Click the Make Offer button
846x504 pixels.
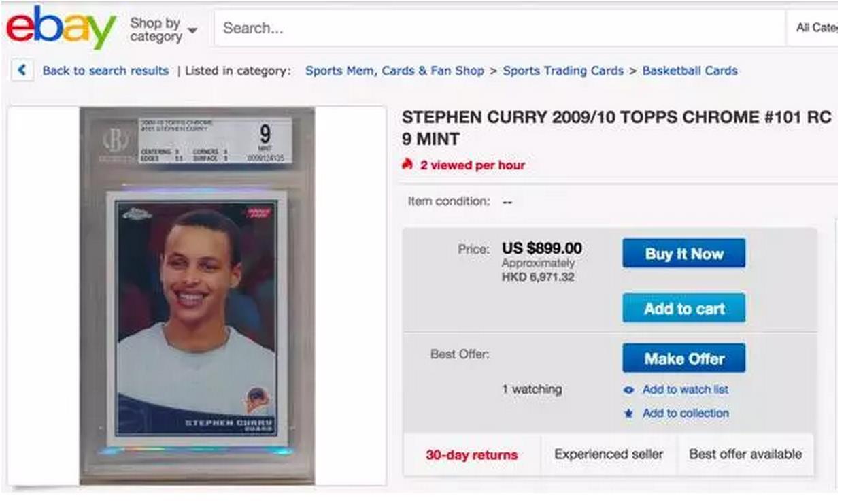[683, 358]
